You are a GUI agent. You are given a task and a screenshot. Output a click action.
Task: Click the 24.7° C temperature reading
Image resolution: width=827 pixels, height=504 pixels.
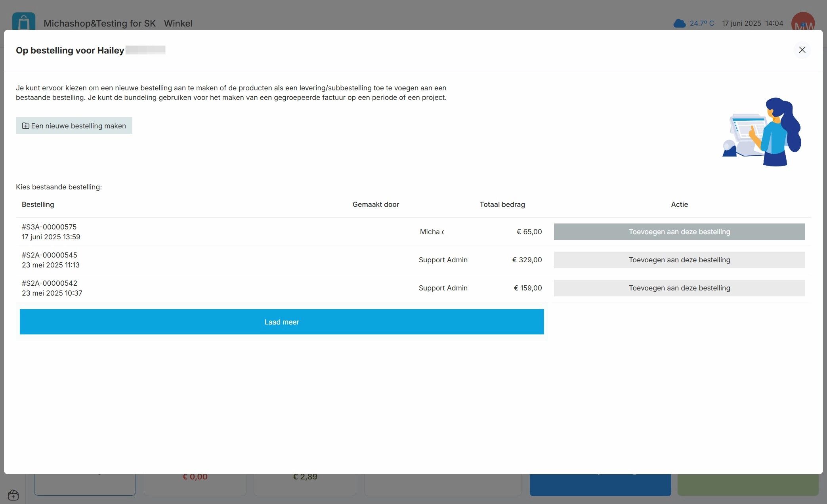pos(701,23)
